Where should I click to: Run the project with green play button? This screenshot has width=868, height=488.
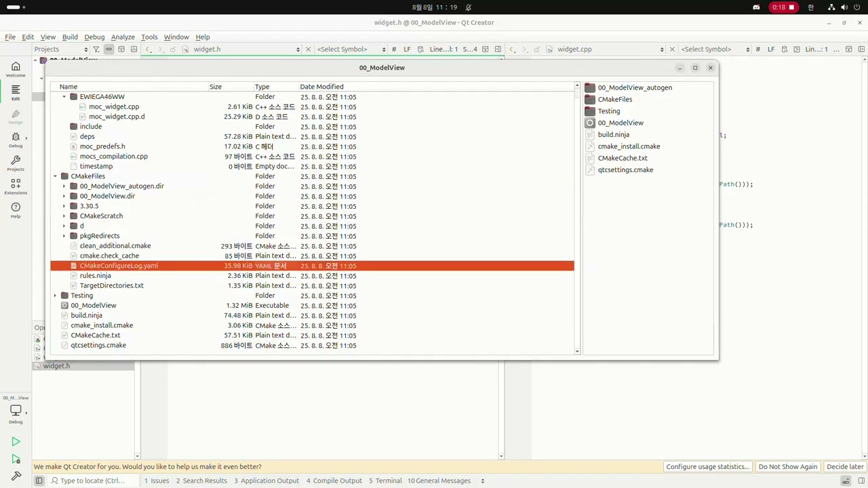pos(16,441)
